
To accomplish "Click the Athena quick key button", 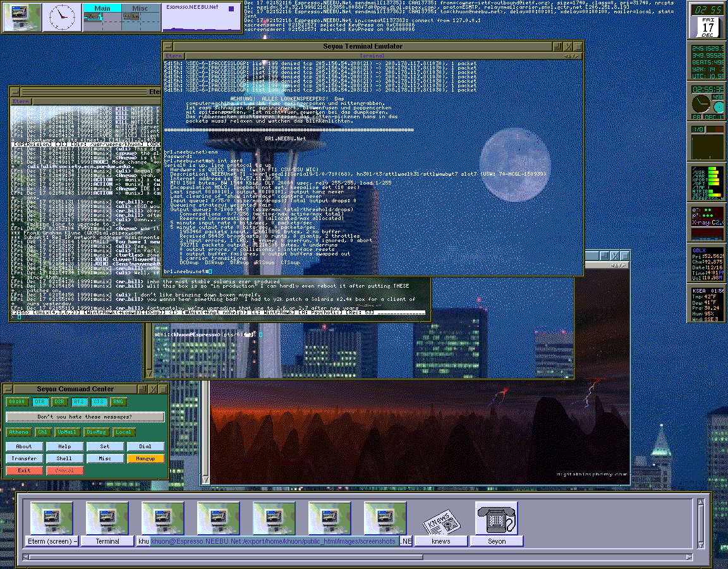I will [x=18, y=432].
